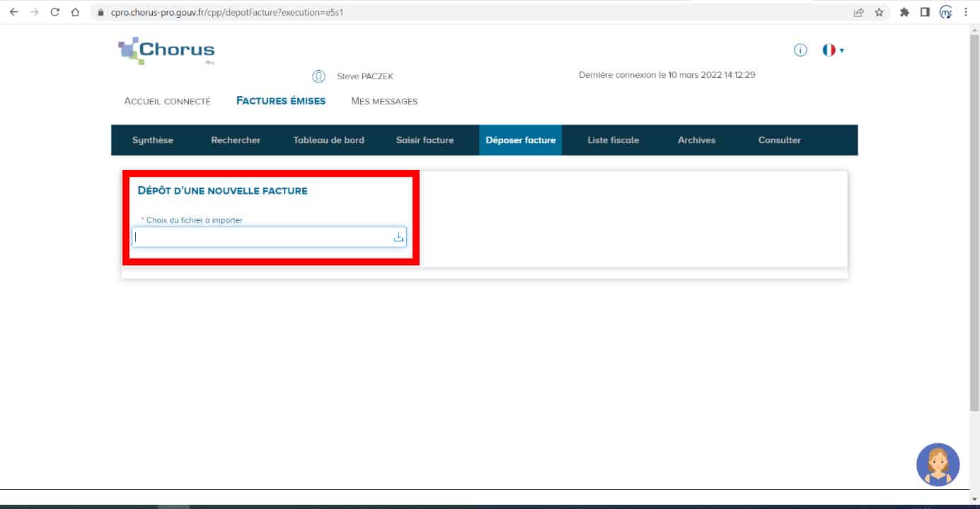Open the Liste fiscale tab
This screenshot has height=509, width=980.
(613, 140)
